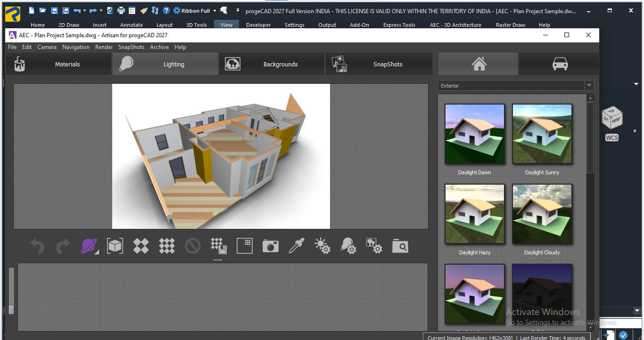
Task: Select the car presets button
Action: [x=560, y=64]
